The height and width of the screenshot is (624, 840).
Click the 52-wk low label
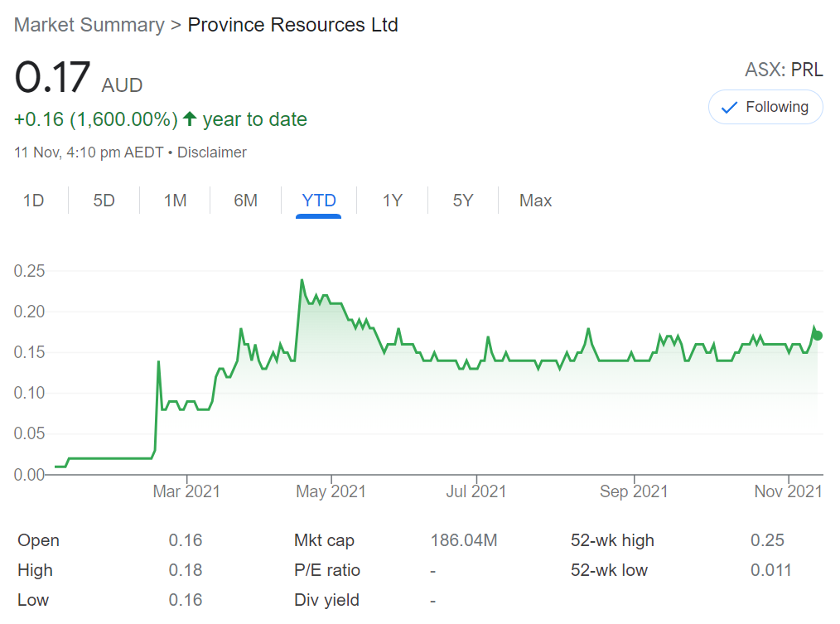pyautogui.click(x=609, y=570)
